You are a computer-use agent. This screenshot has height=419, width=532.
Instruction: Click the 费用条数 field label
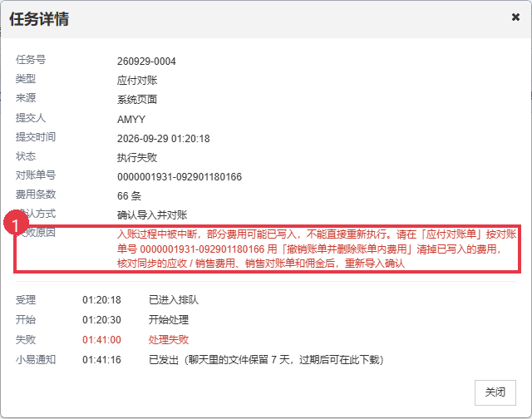pos(36,194)
